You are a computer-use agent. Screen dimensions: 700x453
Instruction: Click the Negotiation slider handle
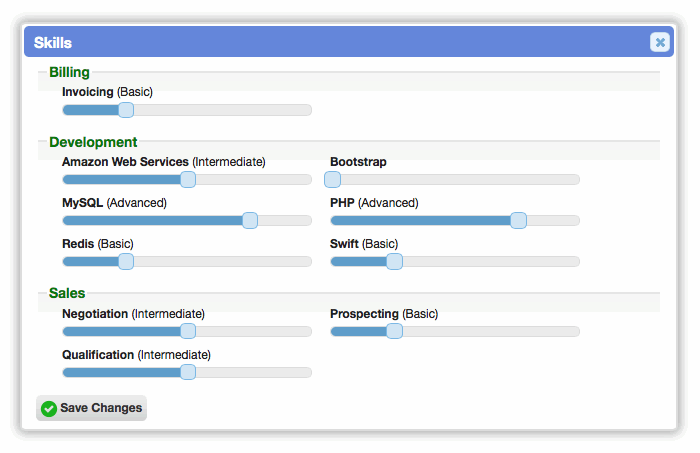coord(188,331)
